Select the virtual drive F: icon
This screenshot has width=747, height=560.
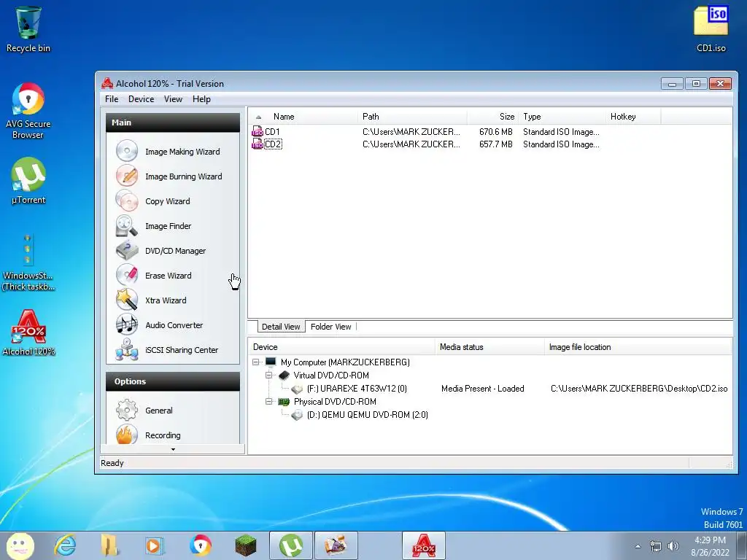[298, 389]
